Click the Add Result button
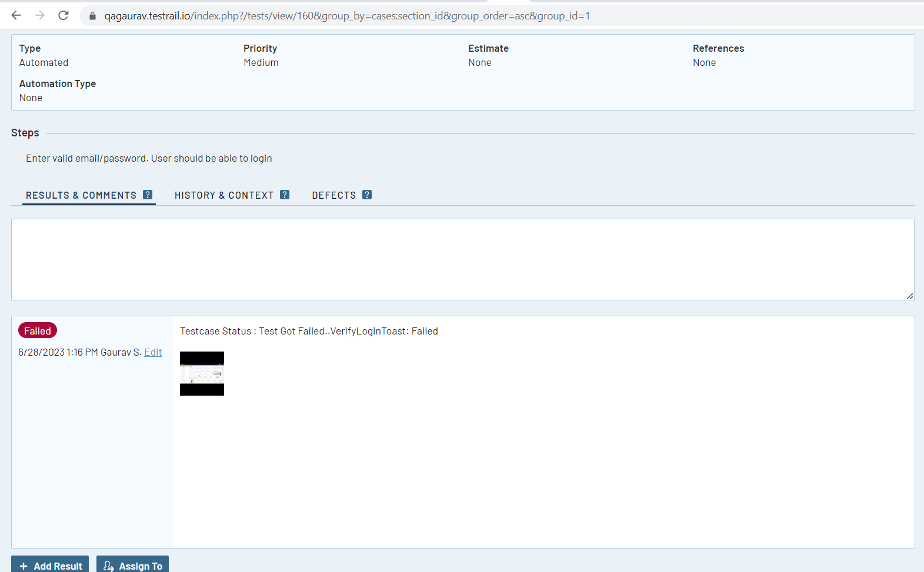 click(x=50, y=564)
